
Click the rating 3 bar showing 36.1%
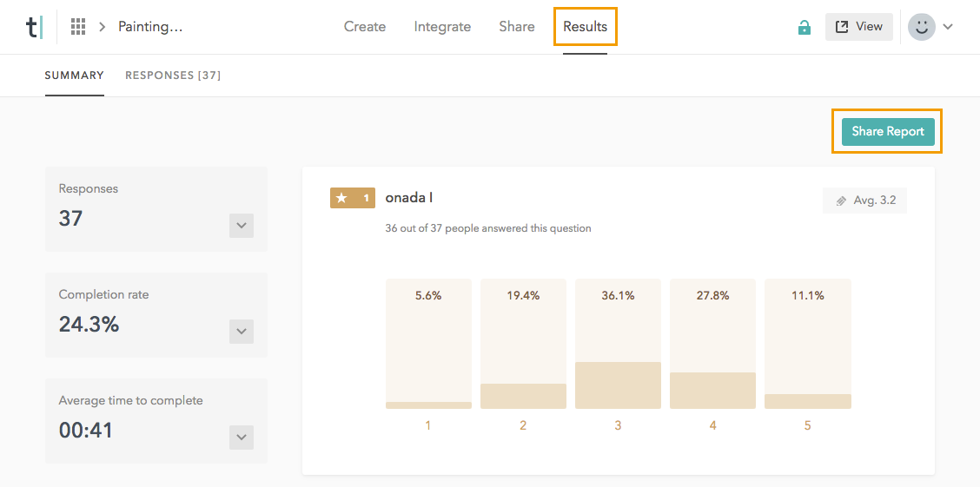pyautogui.click(x=618, y=344)
